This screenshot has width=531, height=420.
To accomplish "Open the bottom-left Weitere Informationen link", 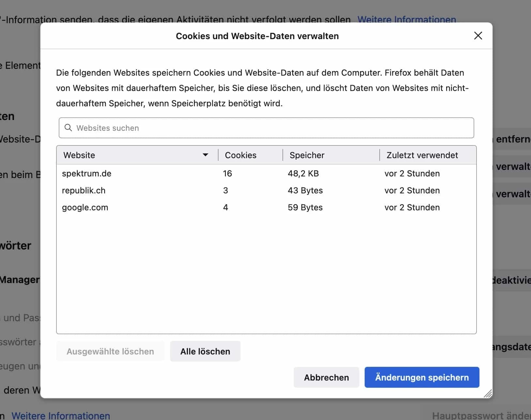I will [x=61, y=415].
